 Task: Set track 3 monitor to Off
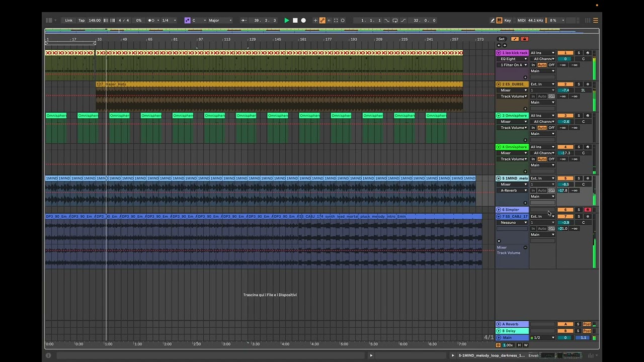(x=551, y=128)
